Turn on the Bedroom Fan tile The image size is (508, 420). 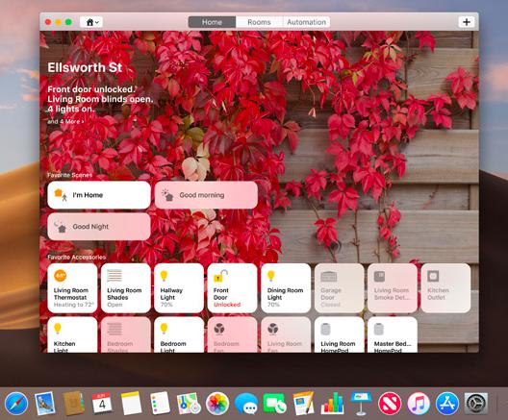(x=232, y=334)
